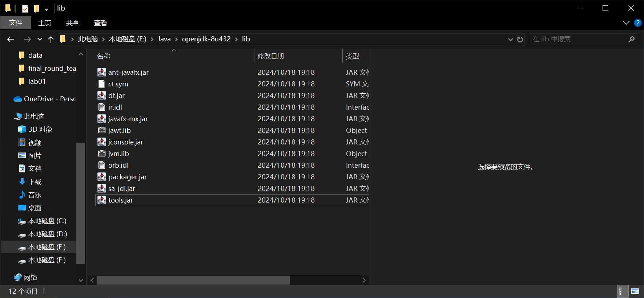Click the jawt.lib object file icon

pos(102,130)
